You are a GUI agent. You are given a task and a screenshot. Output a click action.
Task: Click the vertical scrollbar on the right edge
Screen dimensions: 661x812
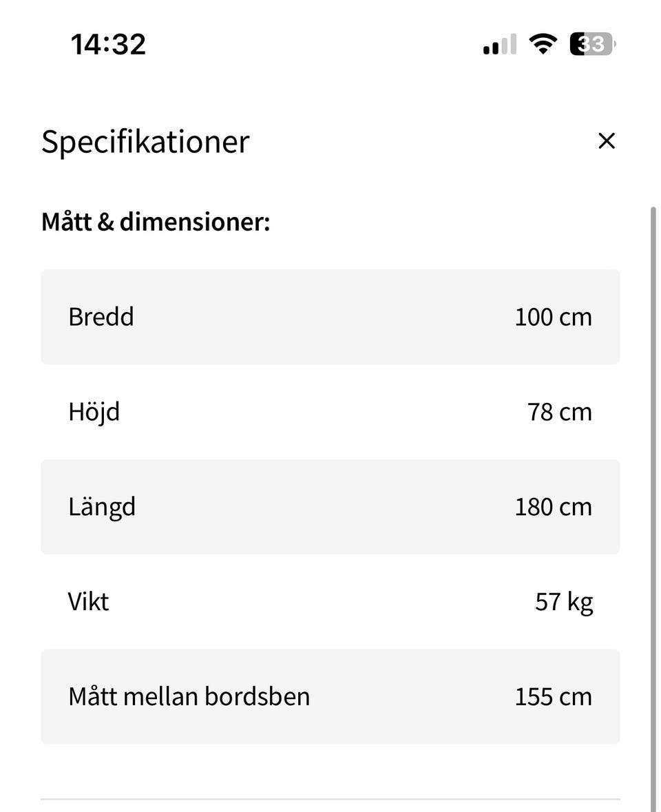pos(653,482)
